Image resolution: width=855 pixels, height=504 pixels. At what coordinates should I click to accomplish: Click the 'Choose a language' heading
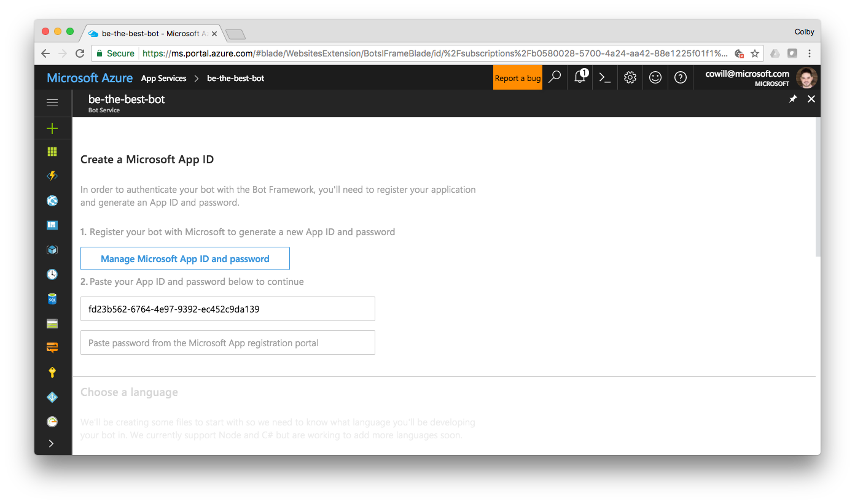point(129,392)
